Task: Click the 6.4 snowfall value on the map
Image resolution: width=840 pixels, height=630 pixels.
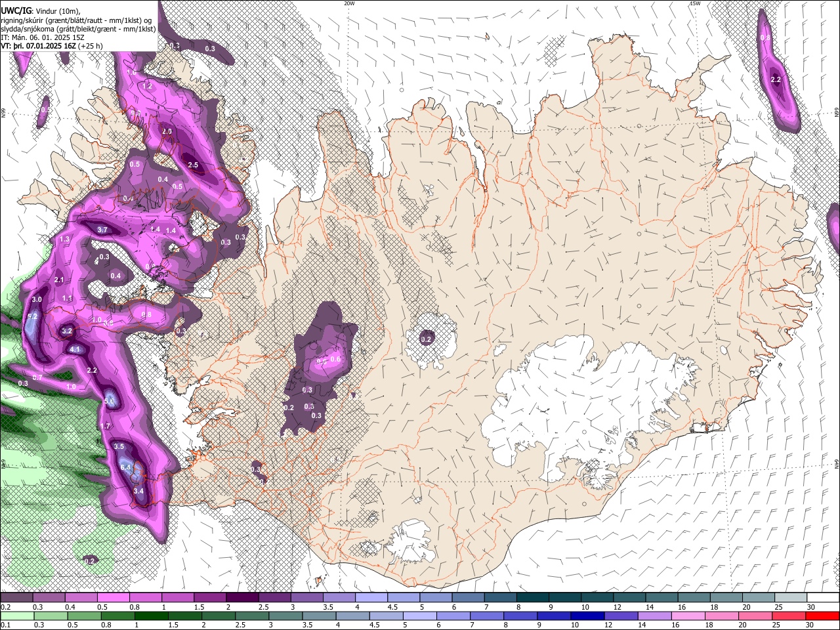Action: (x=127, y=467)
